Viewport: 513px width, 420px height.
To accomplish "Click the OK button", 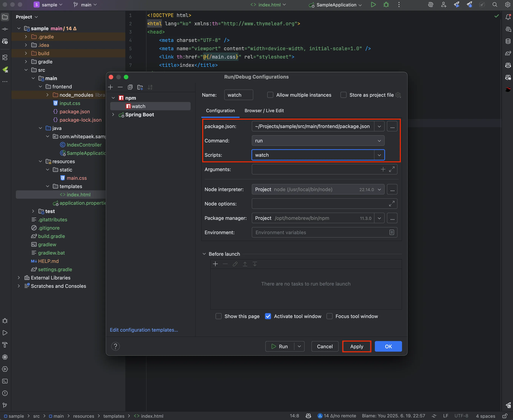I will (x=388, y=347).
